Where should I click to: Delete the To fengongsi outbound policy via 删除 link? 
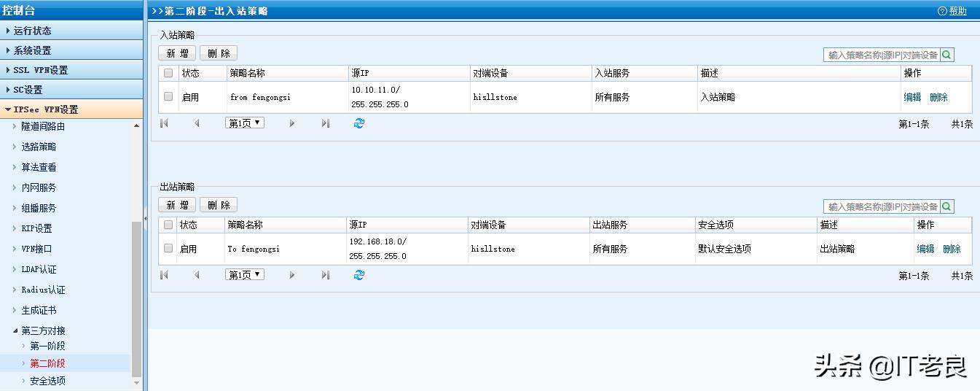pyautogui.click(x=952, y=249)
